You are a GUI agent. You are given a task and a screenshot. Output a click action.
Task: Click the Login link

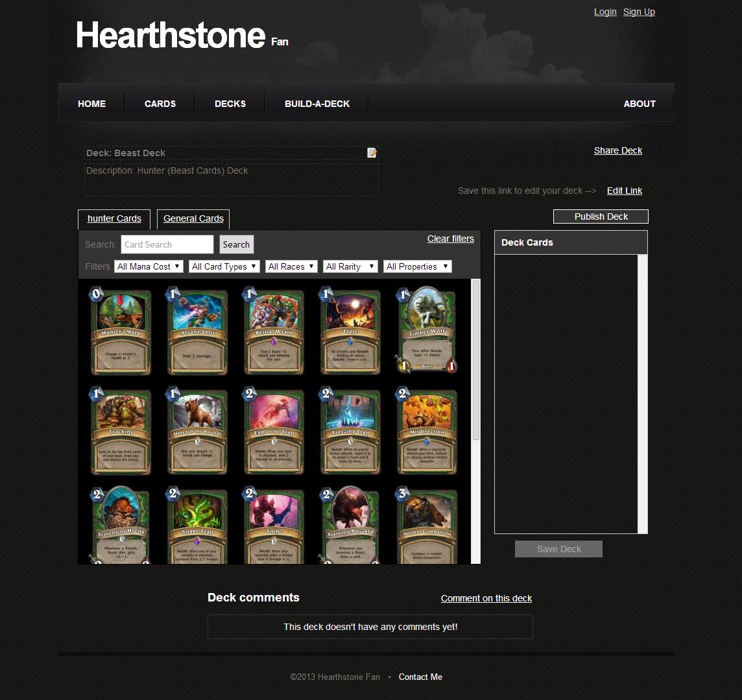pos(605,12)
